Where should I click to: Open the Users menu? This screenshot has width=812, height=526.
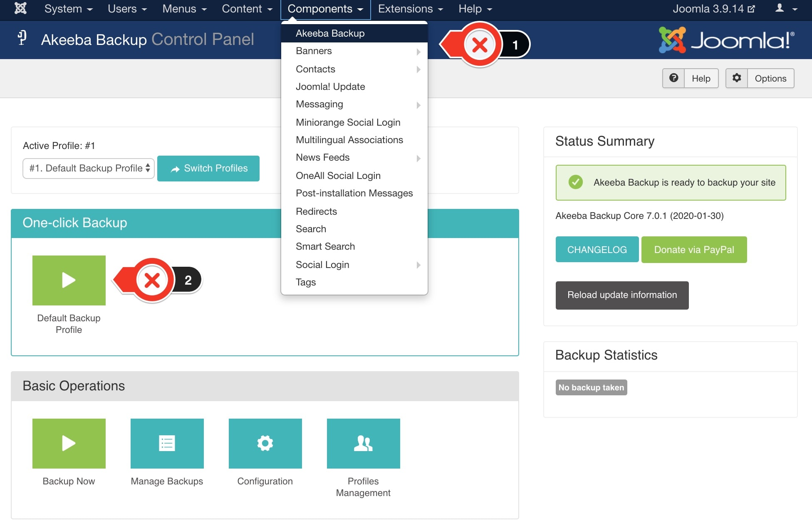[127, 9]
